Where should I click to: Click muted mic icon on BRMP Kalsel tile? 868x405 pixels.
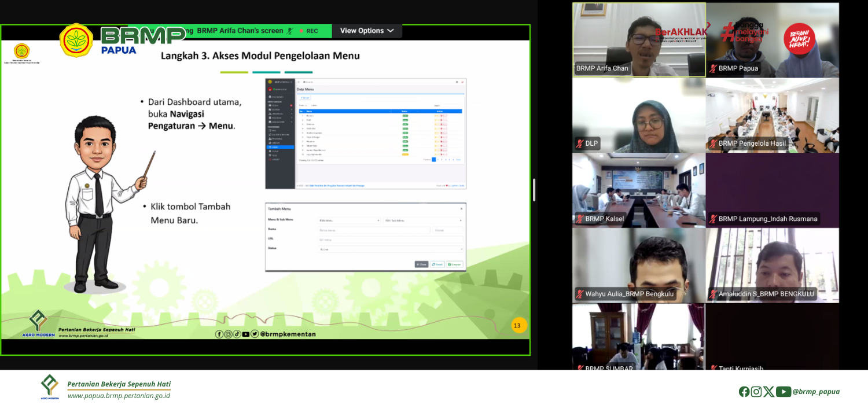[580, 219]
